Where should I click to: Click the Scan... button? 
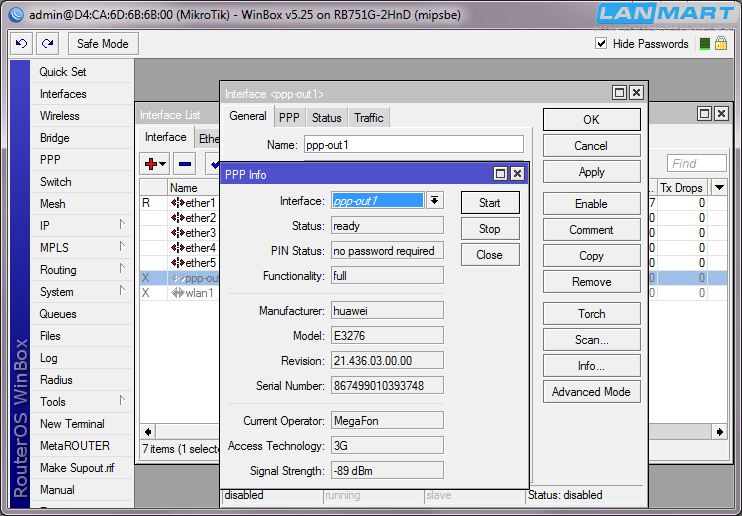592,339
